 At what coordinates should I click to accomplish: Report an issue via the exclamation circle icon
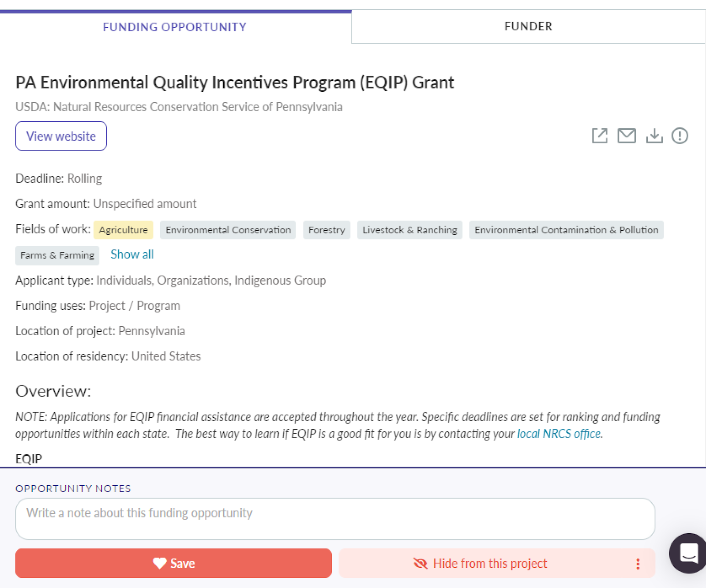point(680,136)
